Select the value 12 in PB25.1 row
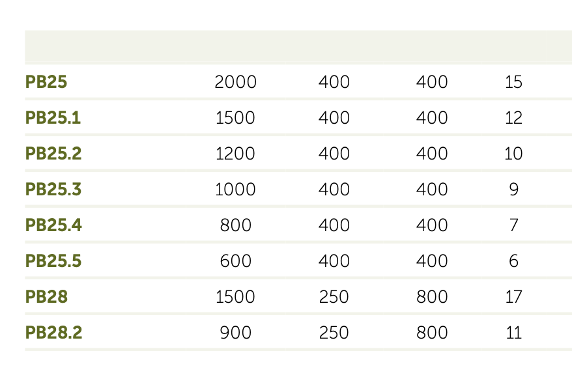 (x=513, y=118)
